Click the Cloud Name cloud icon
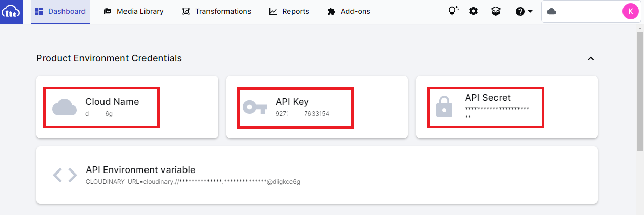 point(65,107)
